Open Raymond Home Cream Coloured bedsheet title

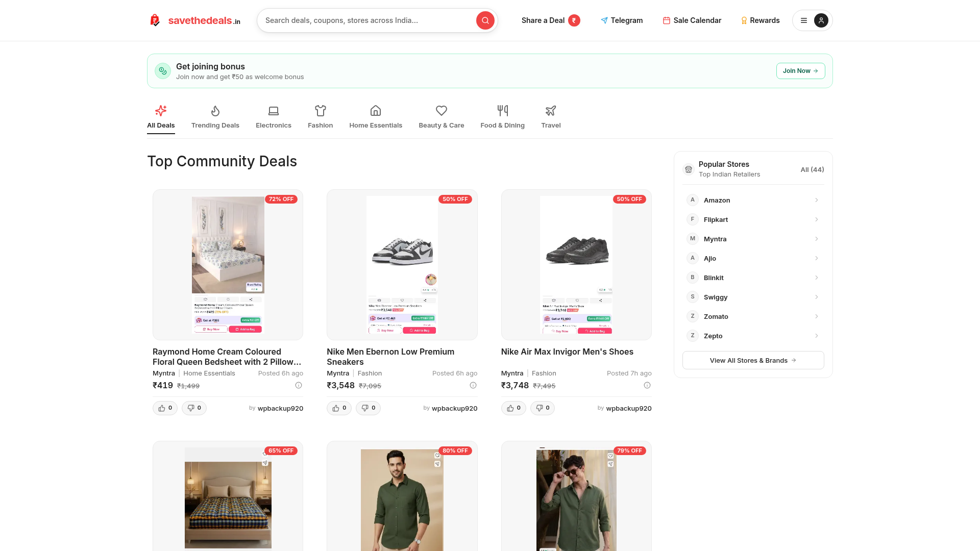tap(227, 357)
